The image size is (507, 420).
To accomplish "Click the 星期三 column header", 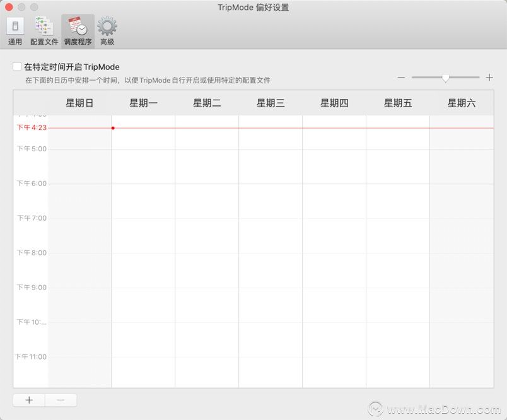I will 271,103.
